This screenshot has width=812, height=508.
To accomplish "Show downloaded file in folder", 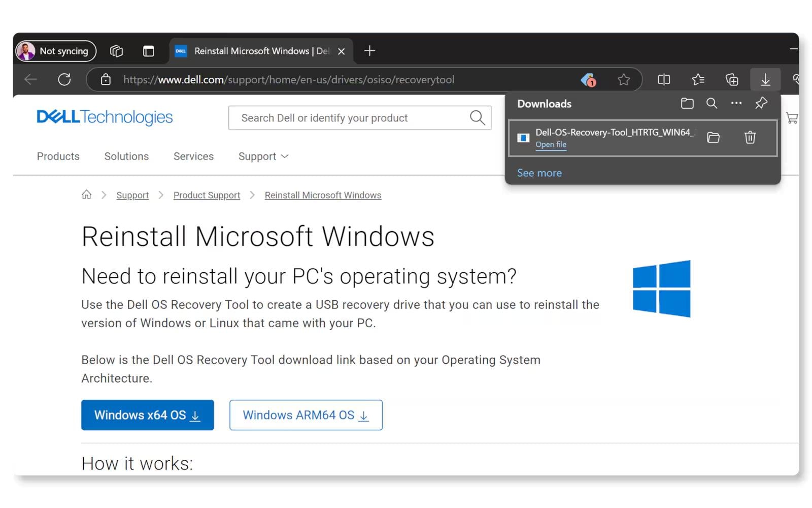I will pyautogui.click(x=714, y=137).
